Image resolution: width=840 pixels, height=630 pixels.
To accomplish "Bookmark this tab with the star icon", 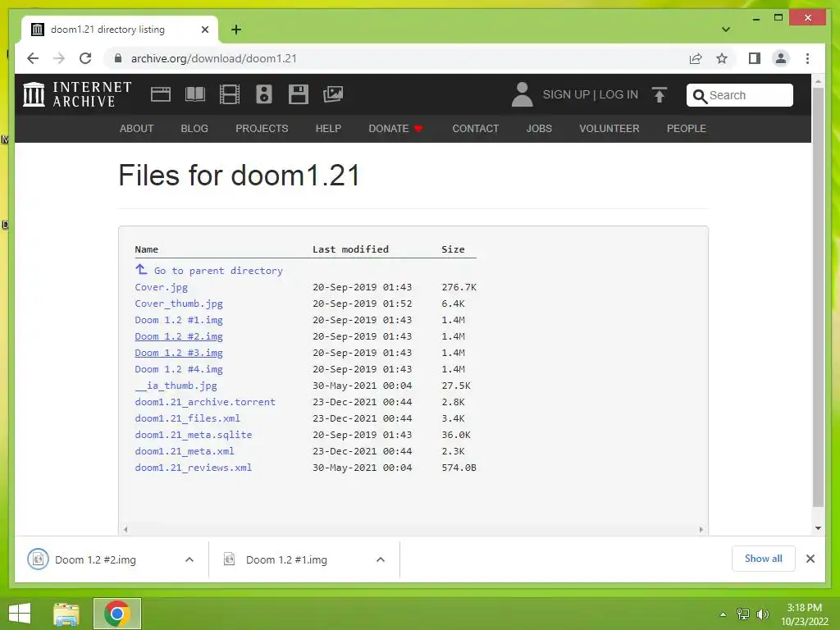I will point(722,58).
